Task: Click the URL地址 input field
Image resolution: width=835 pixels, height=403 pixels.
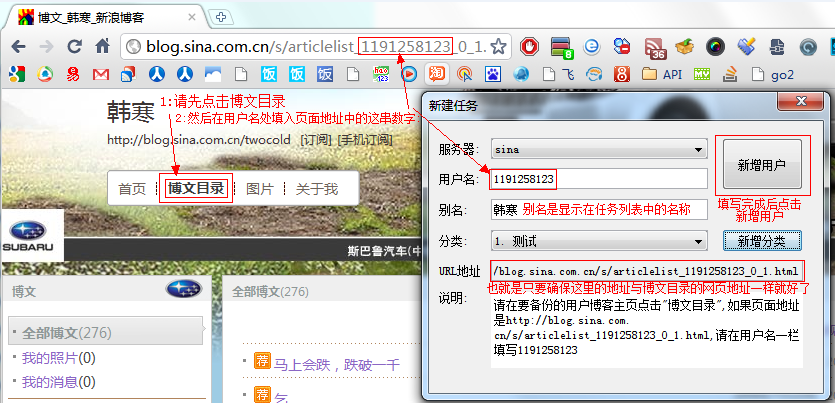Action: (x=646, y=272)
